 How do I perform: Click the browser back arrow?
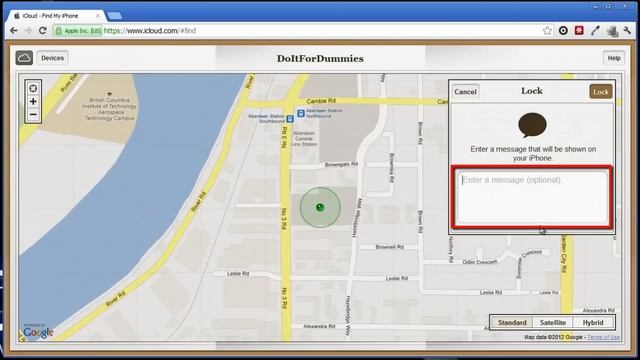coord(13,31)
